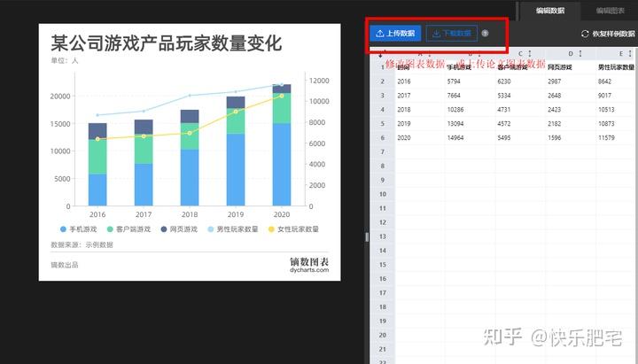Viewport: 638px width, 364px height.
Task: Select cell with value 8642
Action: tap(616, 81)
